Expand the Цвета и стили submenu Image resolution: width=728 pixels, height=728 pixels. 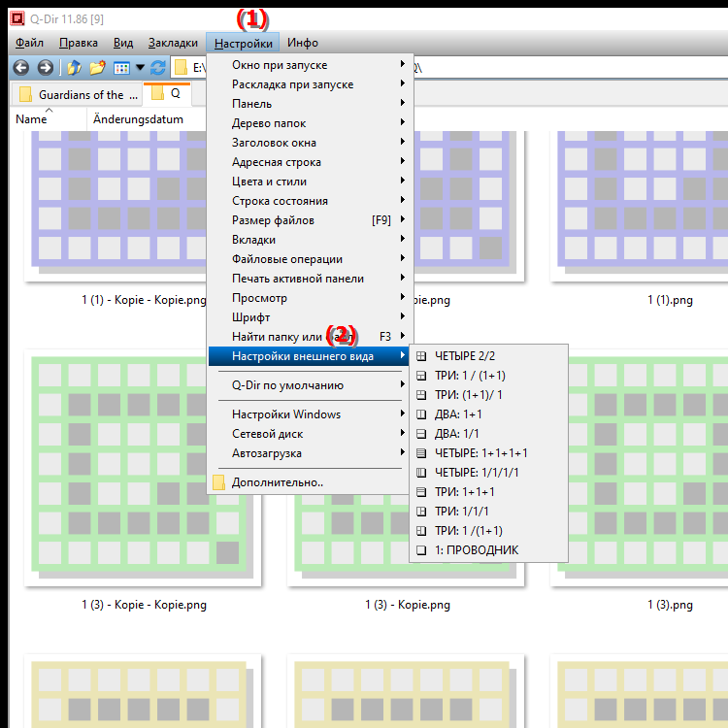click(x=309, y=182)
